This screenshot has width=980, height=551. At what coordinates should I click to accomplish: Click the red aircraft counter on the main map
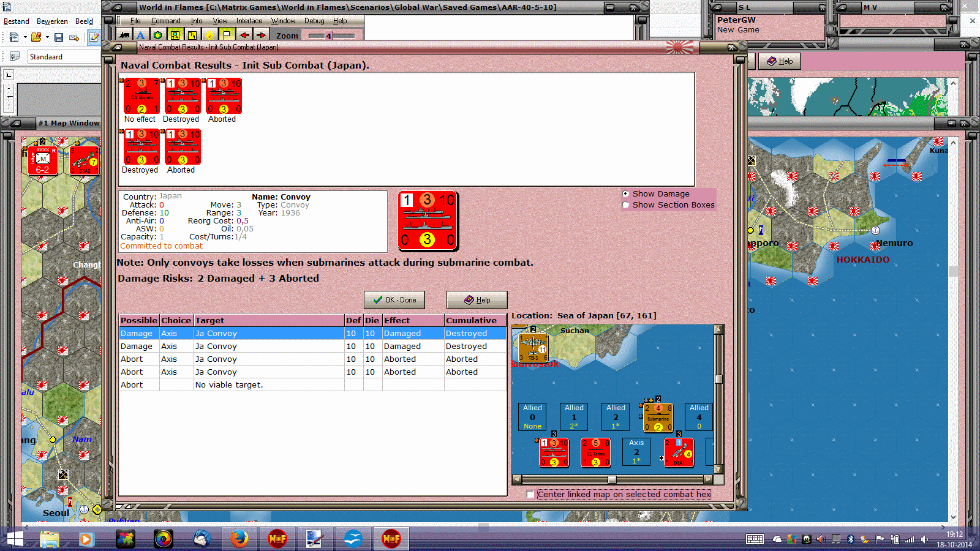(84, 160)
